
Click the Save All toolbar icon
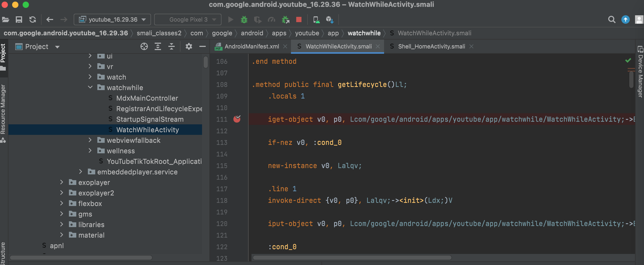point(19,19)
